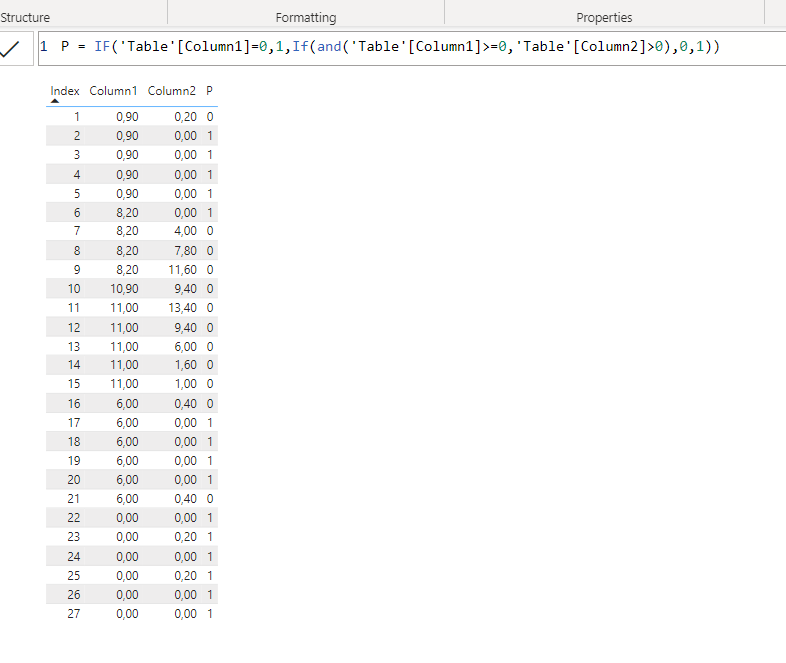Select Column2 value 7,80 in row 8

tap(185, 251)
